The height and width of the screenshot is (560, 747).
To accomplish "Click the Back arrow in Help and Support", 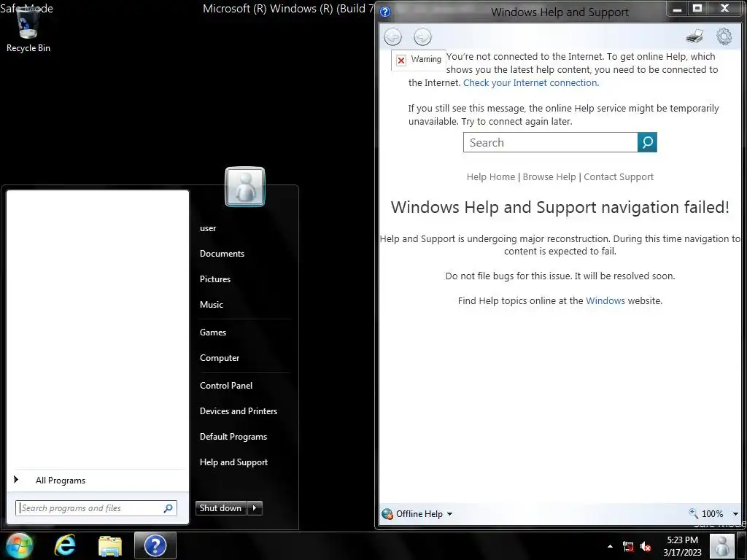I will [393, 36].
